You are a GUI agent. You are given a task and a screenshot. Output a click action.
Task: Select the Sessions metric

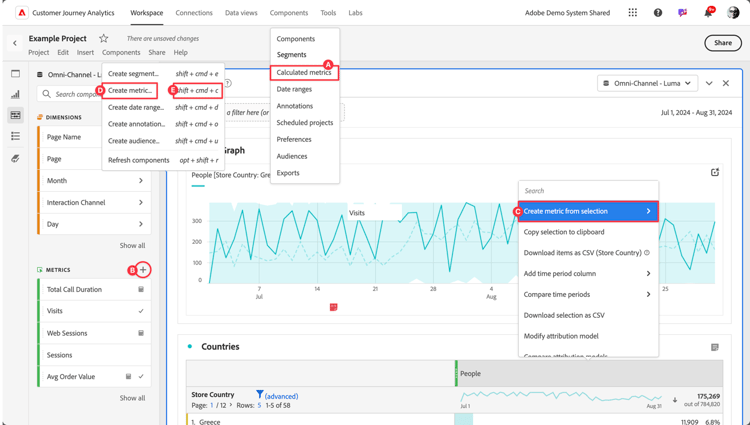pos(94,355)
